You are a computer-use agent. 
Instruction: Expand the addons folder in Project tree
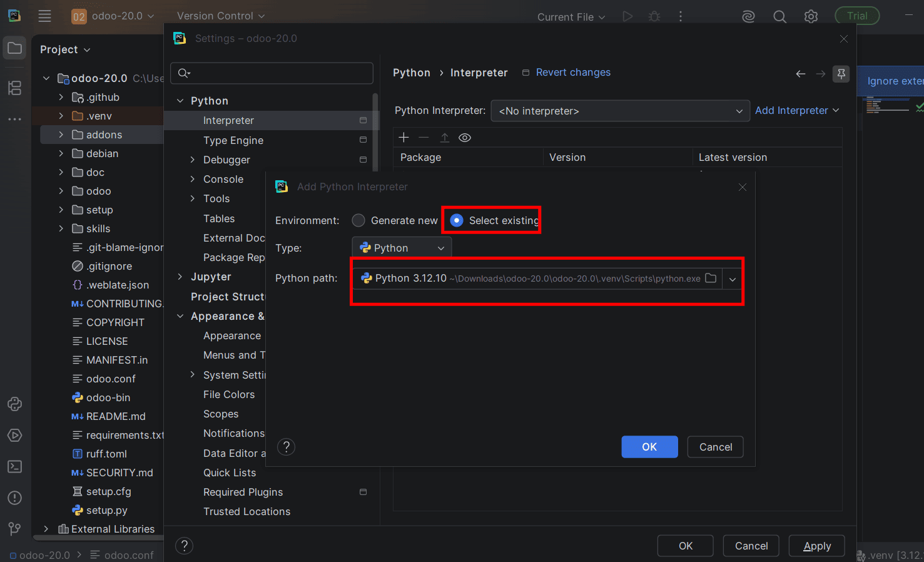tap(61, 135)
